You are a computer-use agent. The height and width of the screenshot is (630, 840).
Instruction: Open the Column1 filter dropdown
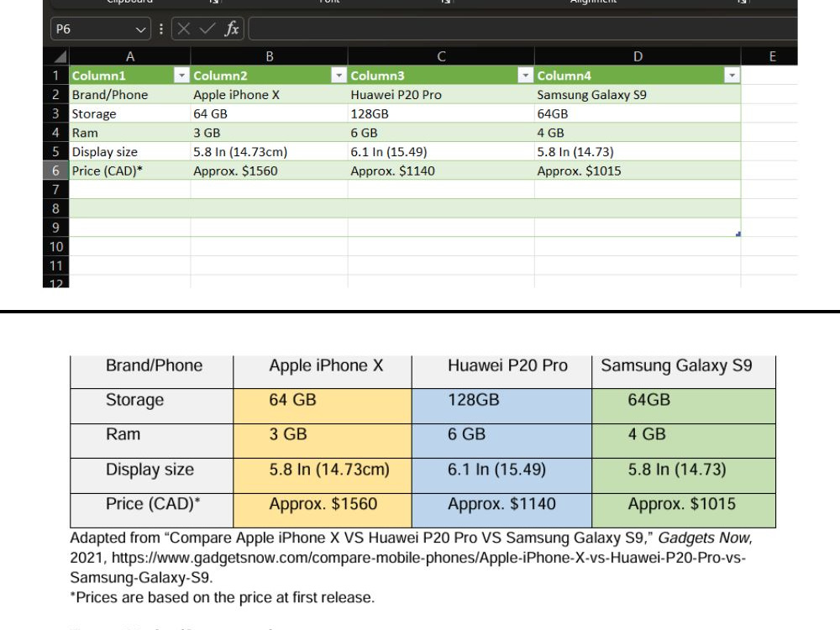point(181,76)
